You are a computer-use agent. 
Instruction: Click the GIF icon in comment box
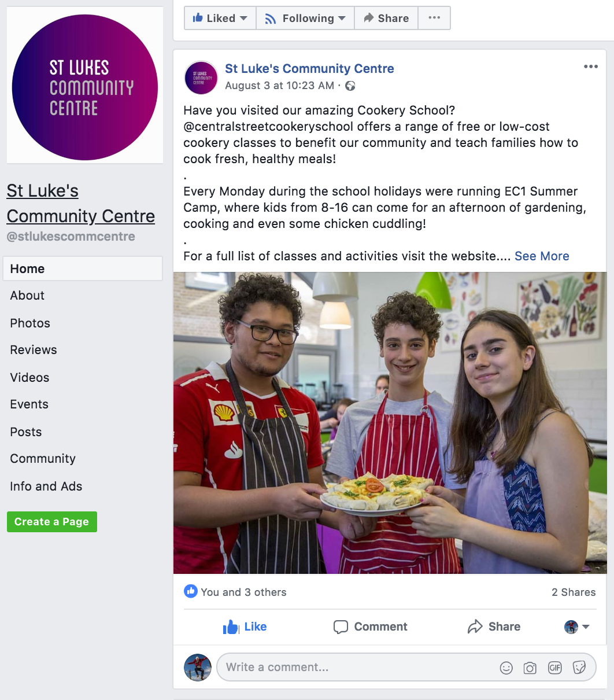point(554,668)
